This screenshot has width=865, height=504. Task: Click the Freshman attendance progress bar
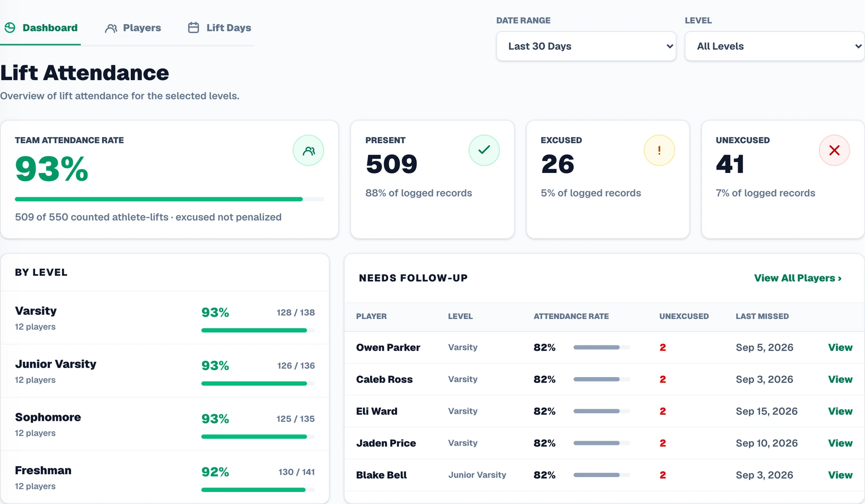[258, 490]
